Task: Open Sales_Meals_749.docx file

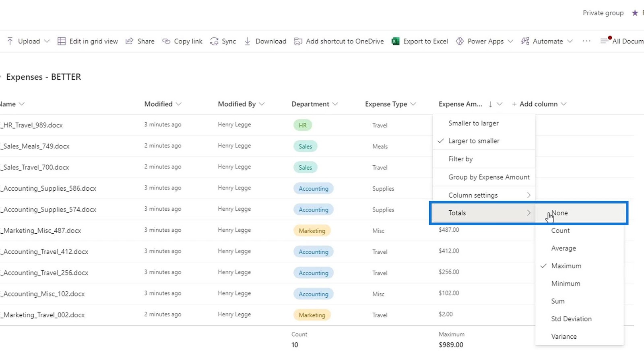Action: click(x=35, y=146)
